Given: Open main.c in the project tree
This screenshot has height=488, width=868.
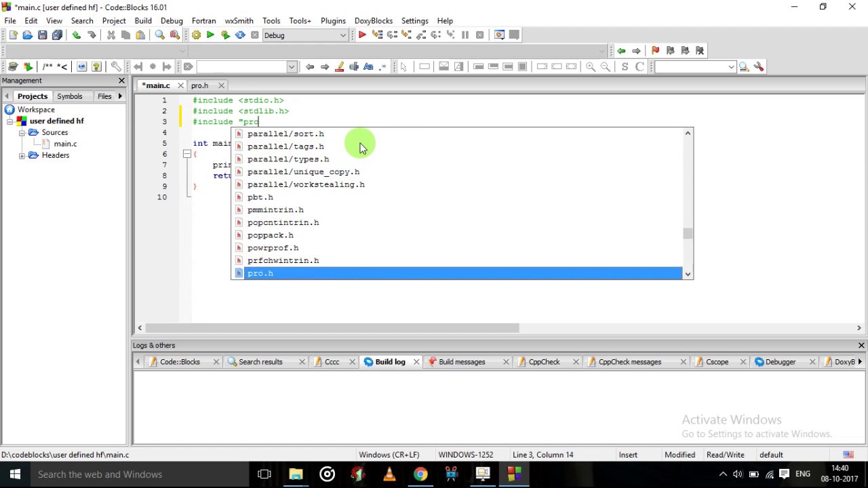Looking at the screenshot, I should (65, 144).
